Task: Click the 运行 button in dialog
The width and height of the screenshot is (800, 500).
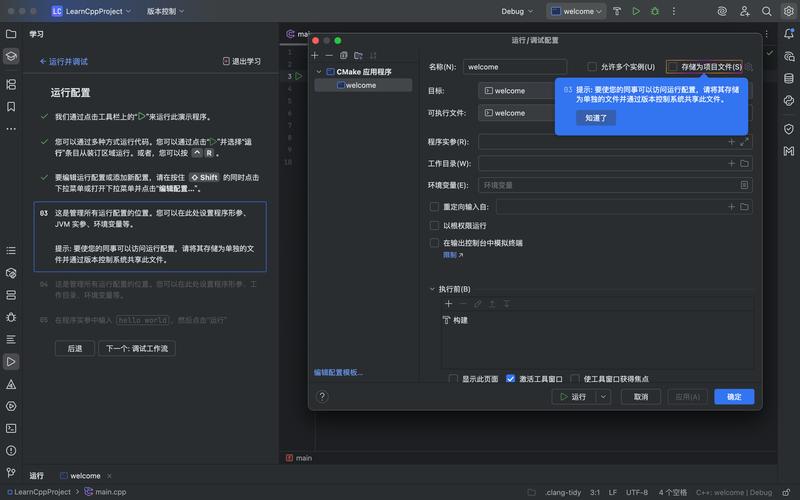Action: pos(574,396)
